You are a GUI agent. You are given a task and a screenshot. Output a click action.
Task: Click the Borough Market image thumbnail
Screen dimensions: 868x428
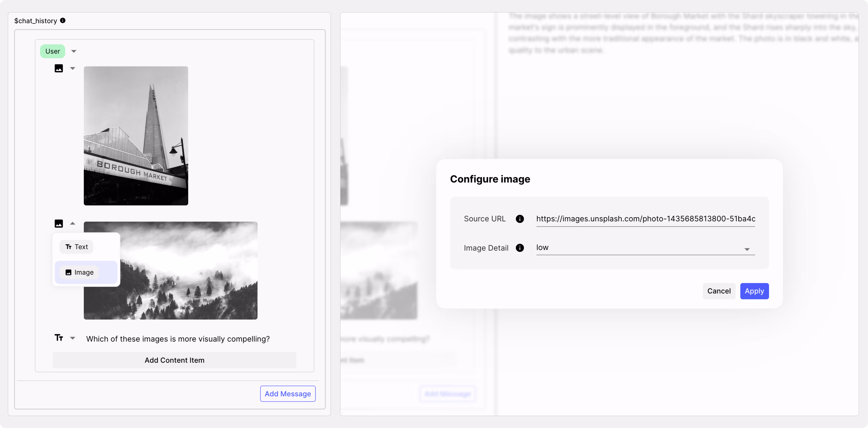pyautogui.click(x=136, y=136)
